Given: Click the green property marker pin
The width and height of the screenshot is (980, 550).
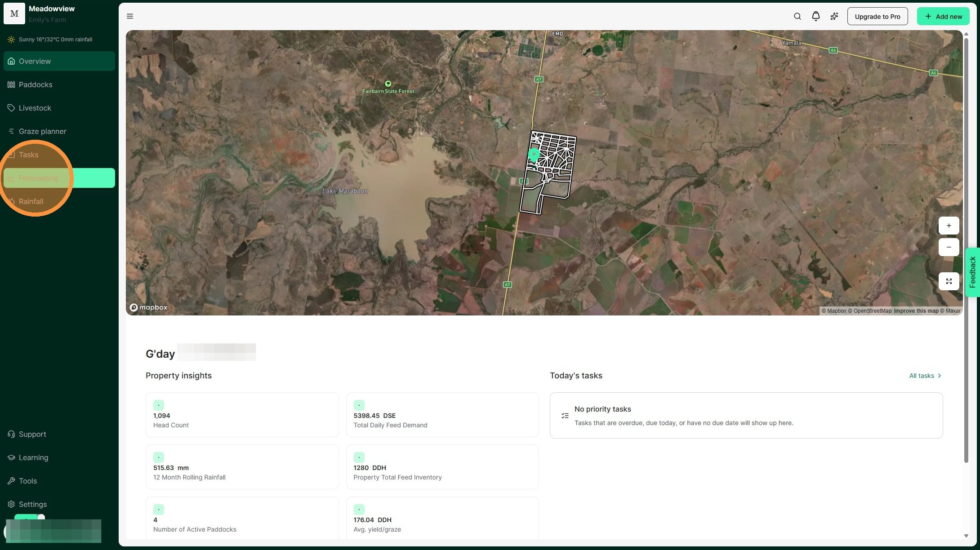Looking at the screenshot, I should (534, 154).
